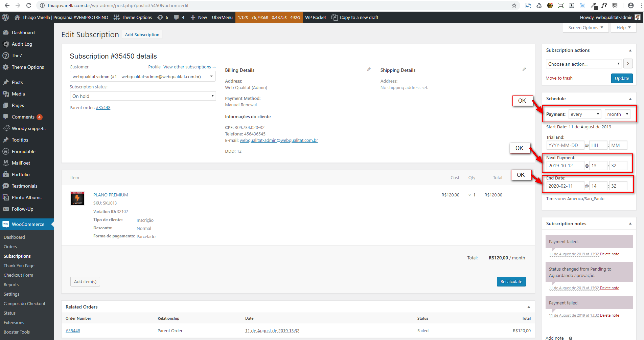The width and height of the screenshot is (644, 340).
Task: Open the PLANO PREMIUM product link
Action: tap(111, 195)
